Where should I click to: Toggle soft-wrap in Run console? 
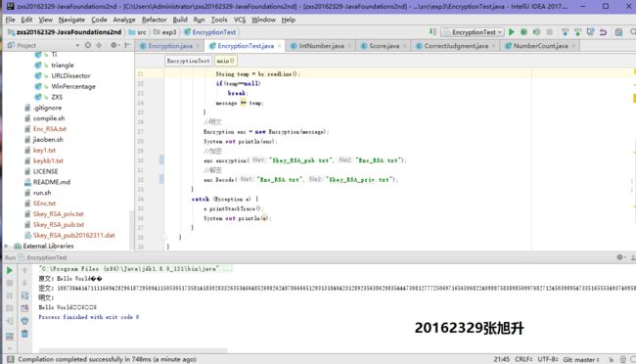point(24,296)
